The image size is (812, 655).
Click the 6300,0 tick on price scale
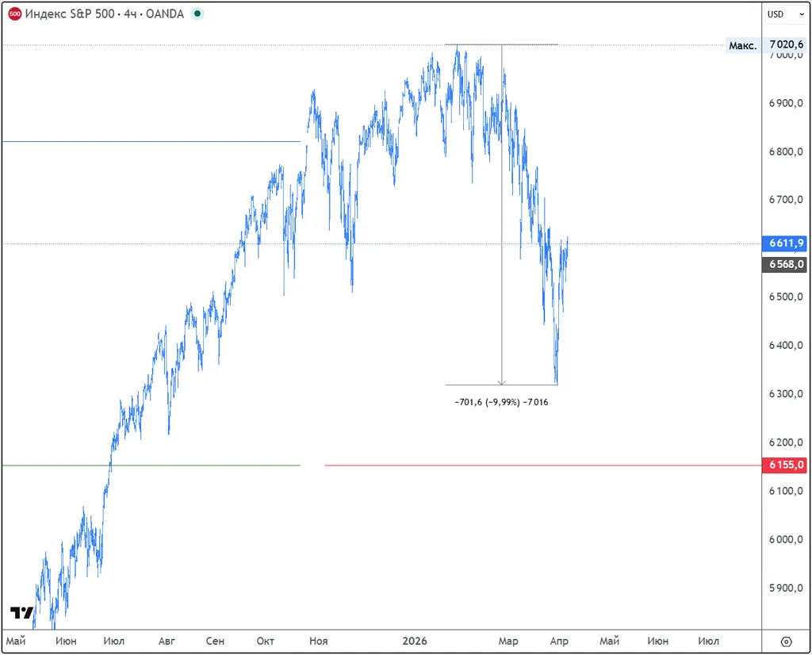point(784,394)
